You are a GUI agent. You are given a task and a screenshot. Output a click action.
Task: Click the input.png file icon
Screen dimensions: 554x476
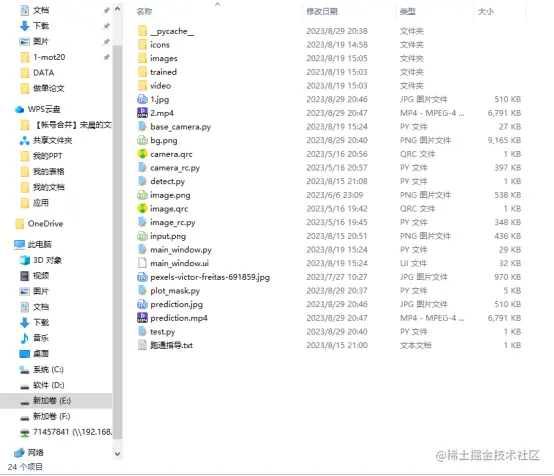click(142, 236)
